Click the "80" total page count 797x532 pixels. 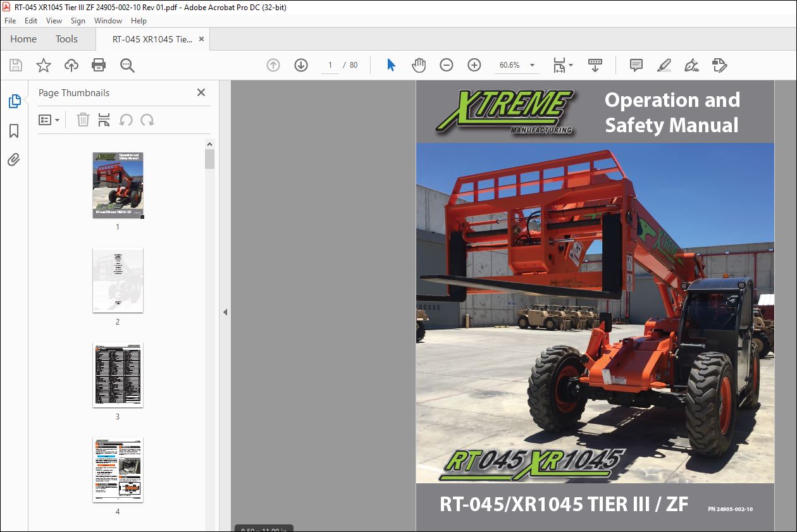pos(354,65)
